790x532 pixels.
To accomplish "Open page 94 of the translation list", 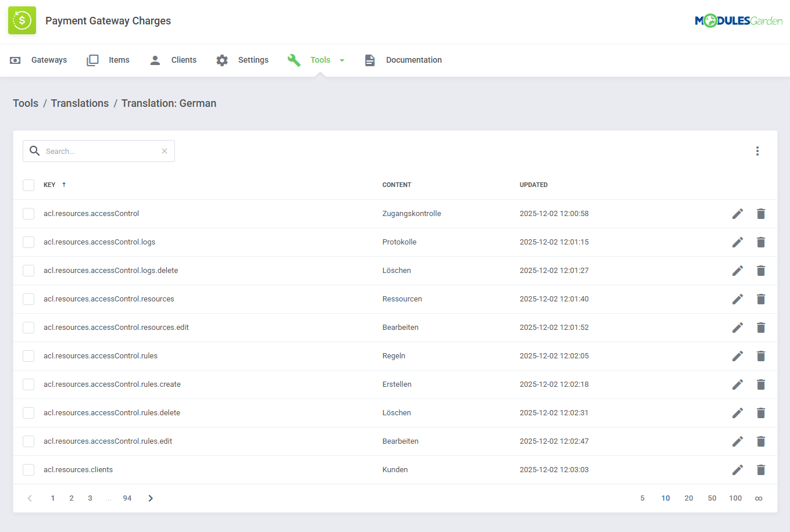I will (x=127, y=498).
